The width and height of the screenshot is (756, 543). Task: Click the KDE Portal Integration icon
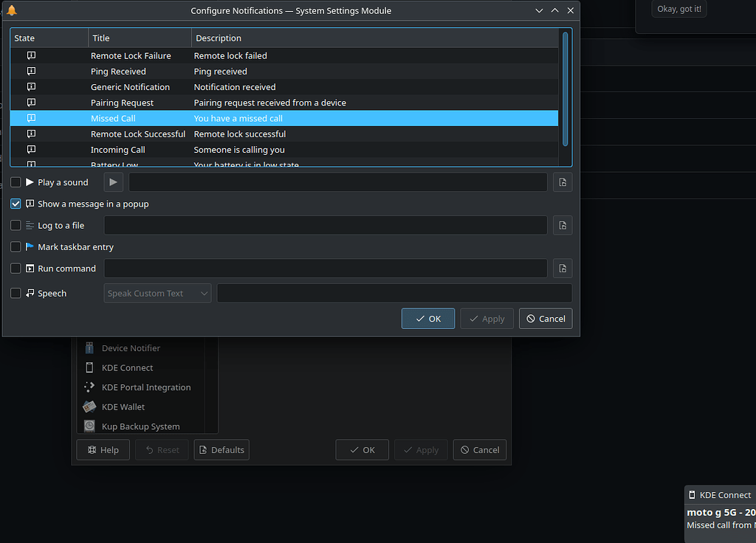coord(89,387)
